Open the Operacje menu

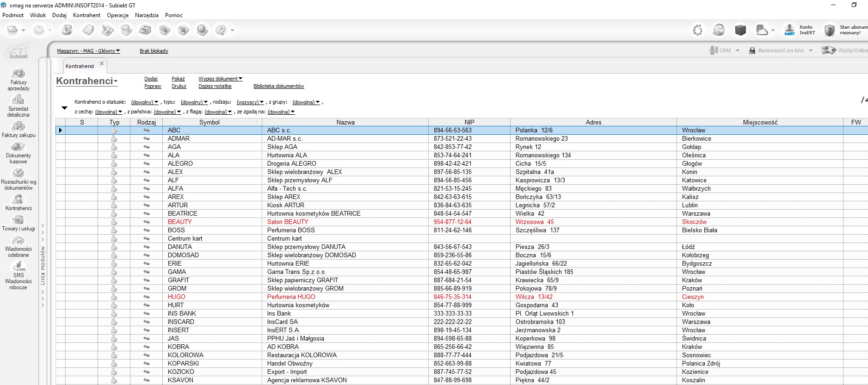point(118,15)
